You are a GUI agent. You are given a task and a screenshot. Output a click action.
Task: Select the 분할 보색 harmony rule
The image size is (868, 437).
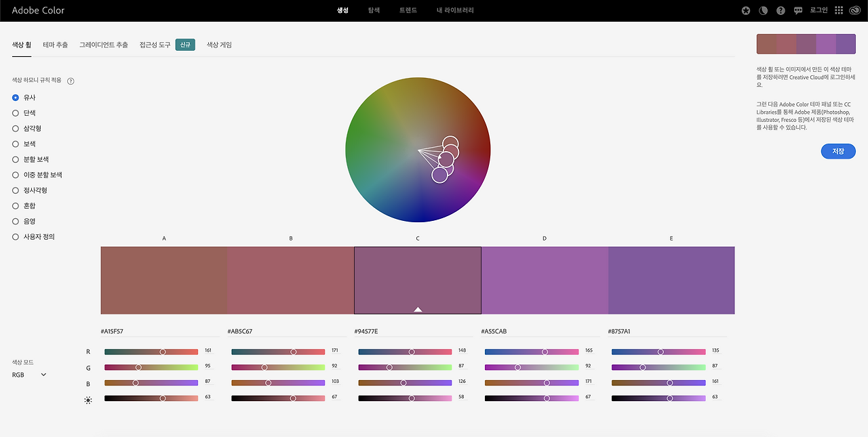[x=16, y=160]
